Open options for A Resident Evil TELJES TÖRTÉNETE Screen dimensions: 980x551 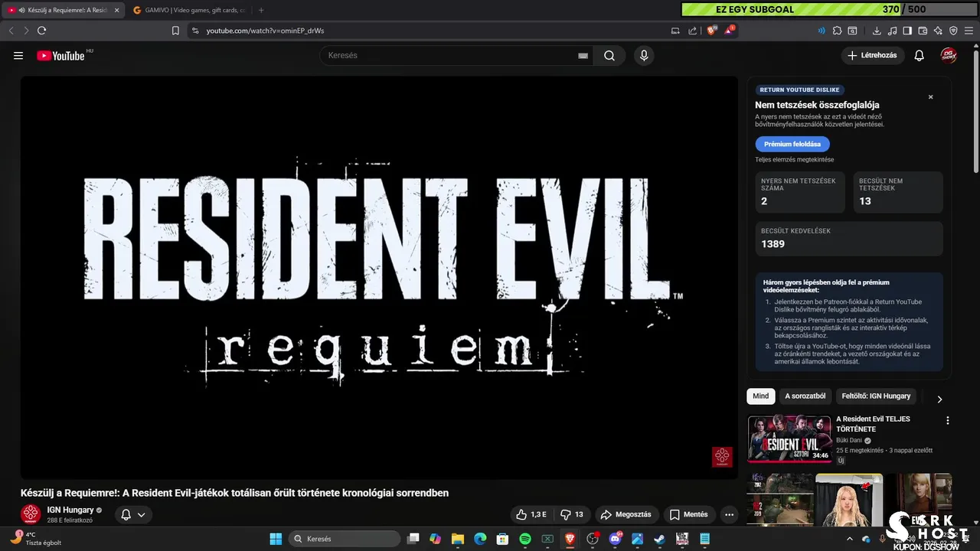tap(948, 421)
